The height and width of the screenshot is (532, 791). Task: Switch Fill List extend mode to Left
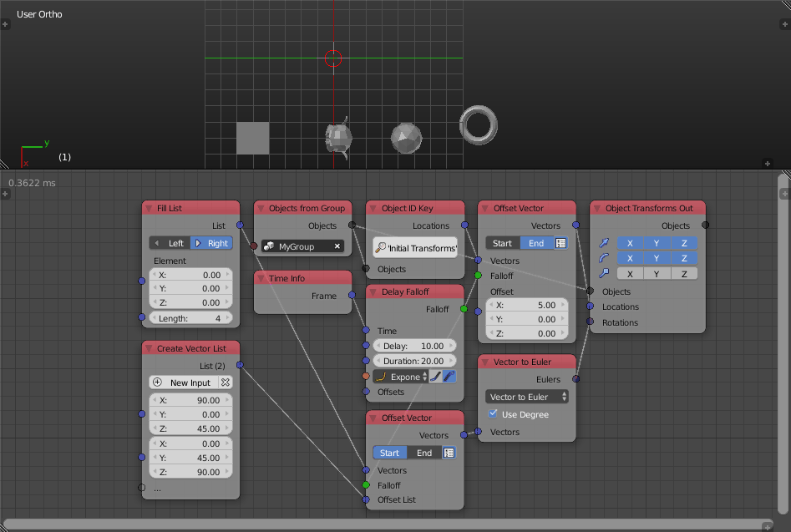pyautogui.click(x=170, y=242)
